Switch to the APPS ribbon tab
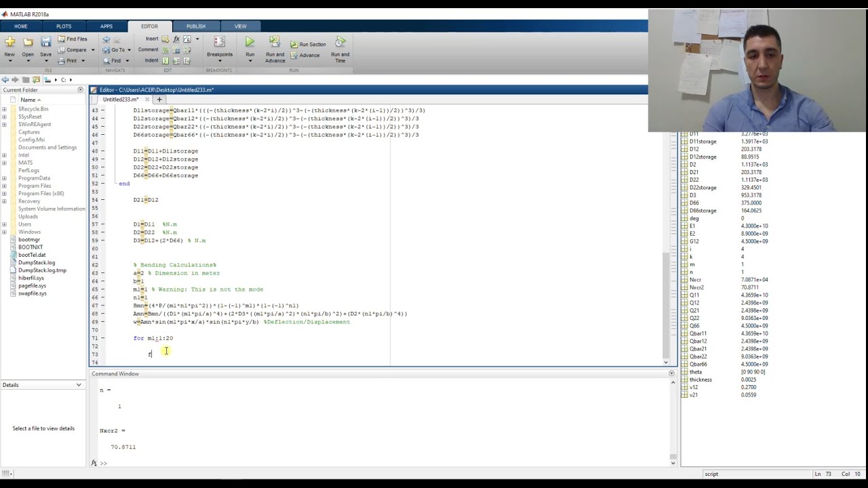This screenshot has width=868, height=488. [x=106, y=26]
